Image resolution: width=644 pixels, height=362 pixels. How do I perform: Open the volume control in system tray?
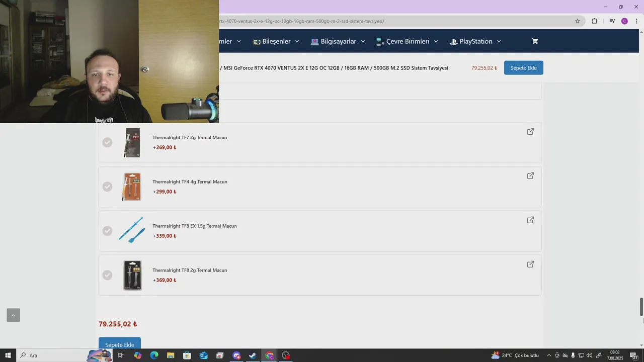click(x=589, y=355)
